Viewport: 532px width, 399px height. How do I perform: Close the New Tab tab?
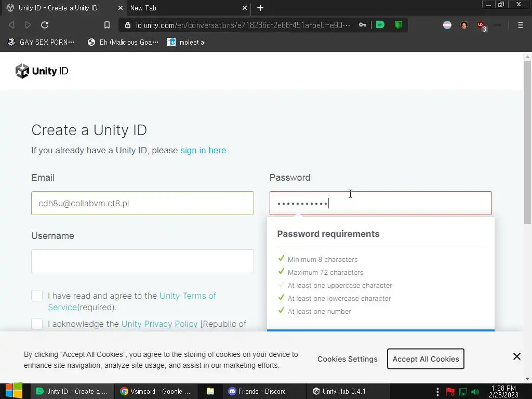click(244, 8)
